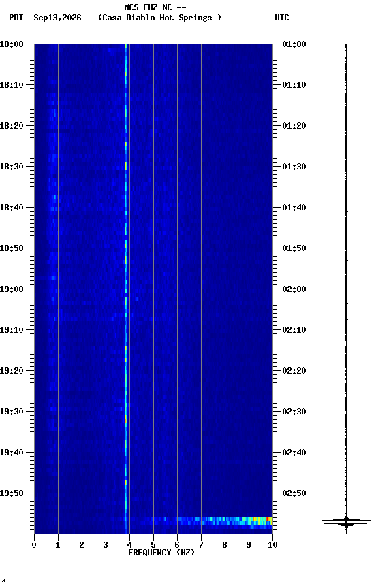Image resolution: width=376 pixels, height=588 pixels.
Task: Click the bright 3.8 Hz spectral line at 18:30
Action: (x=126, y=166)
